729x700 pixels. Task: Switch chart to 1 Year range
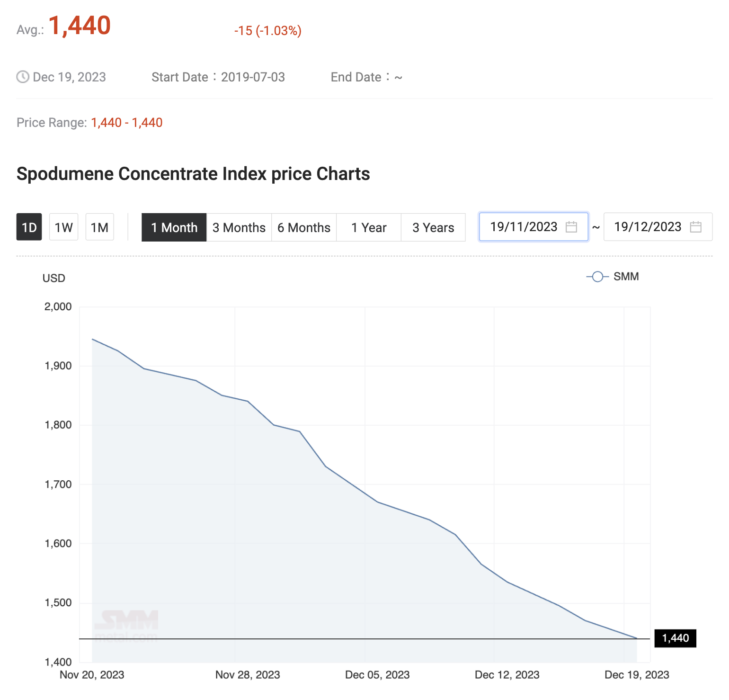point(369,227)
